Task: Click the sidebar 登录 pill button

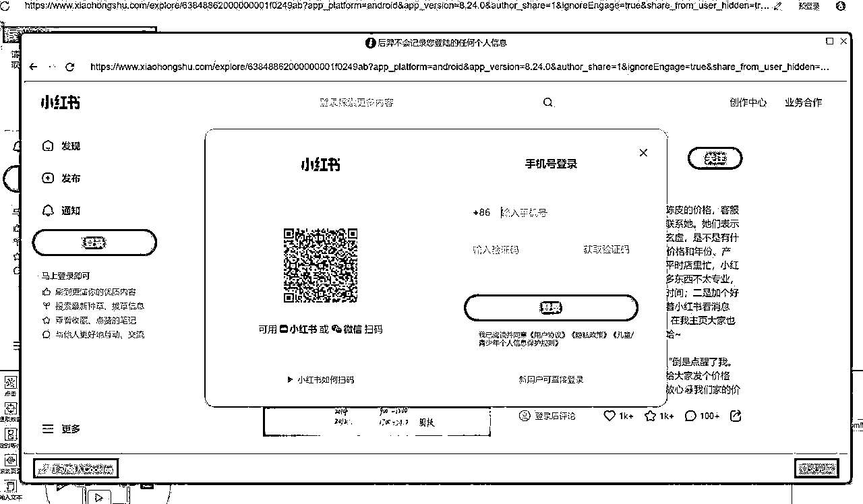Action: (95, 243)
